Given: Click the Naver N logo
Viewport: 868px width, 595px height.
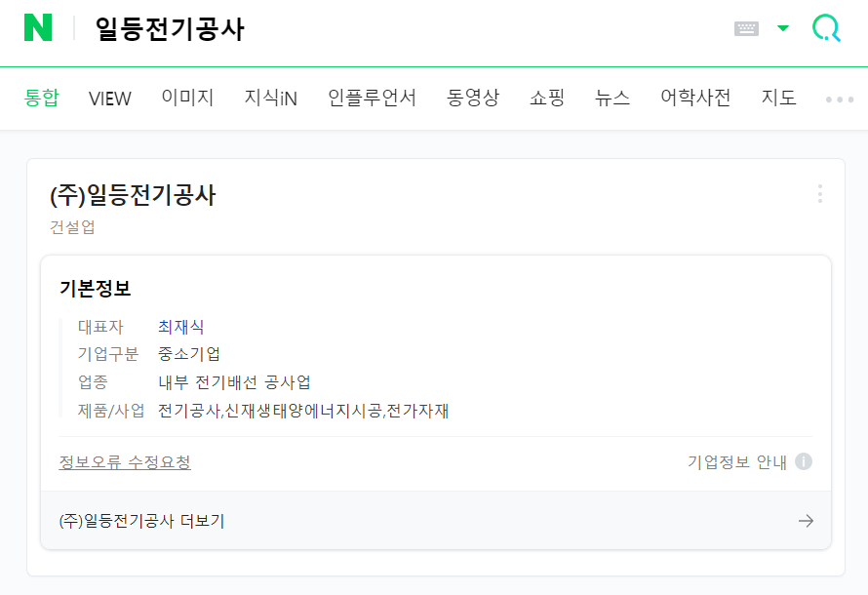Looking at the screenshot, I should click(x=38, y=27).
